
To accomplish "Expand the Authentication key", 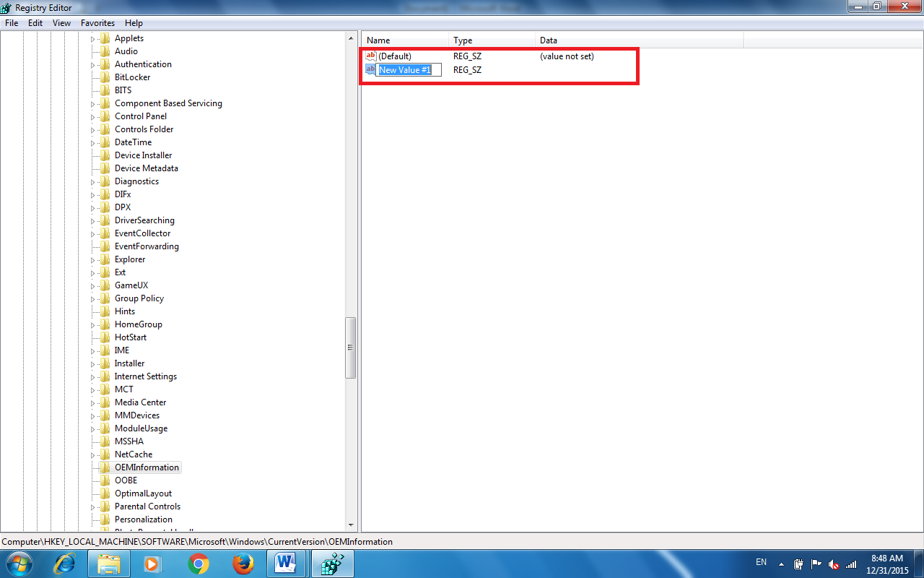I will (93, 64).
